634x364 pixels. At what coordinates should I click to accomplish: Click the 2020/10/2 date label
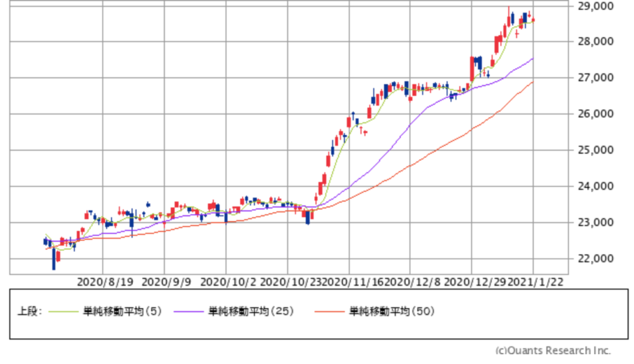pos(228,282)
